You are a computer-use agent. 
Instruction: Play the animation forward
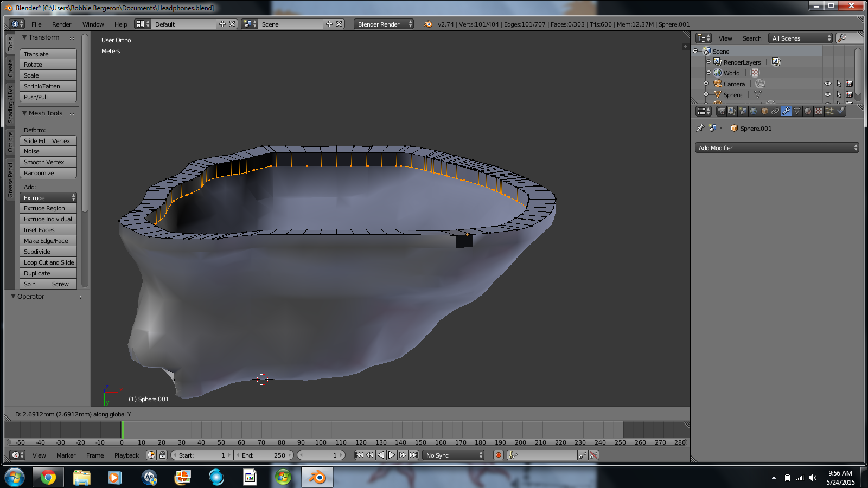point(392,455)
